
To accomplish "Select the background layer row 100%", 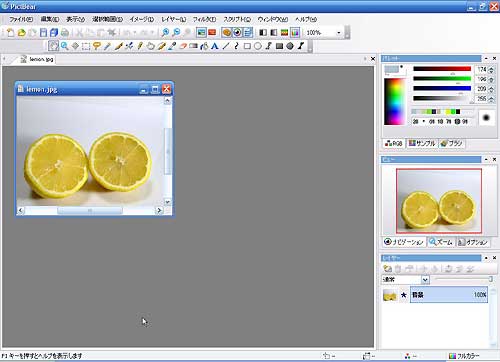I will point(449,295).
